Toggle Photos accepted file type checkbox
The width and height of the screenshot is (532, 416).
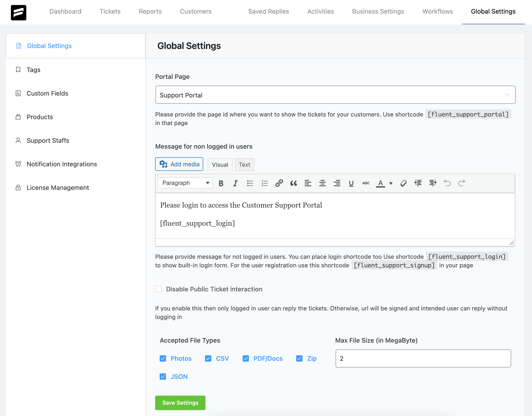click(x=163, y=358)
